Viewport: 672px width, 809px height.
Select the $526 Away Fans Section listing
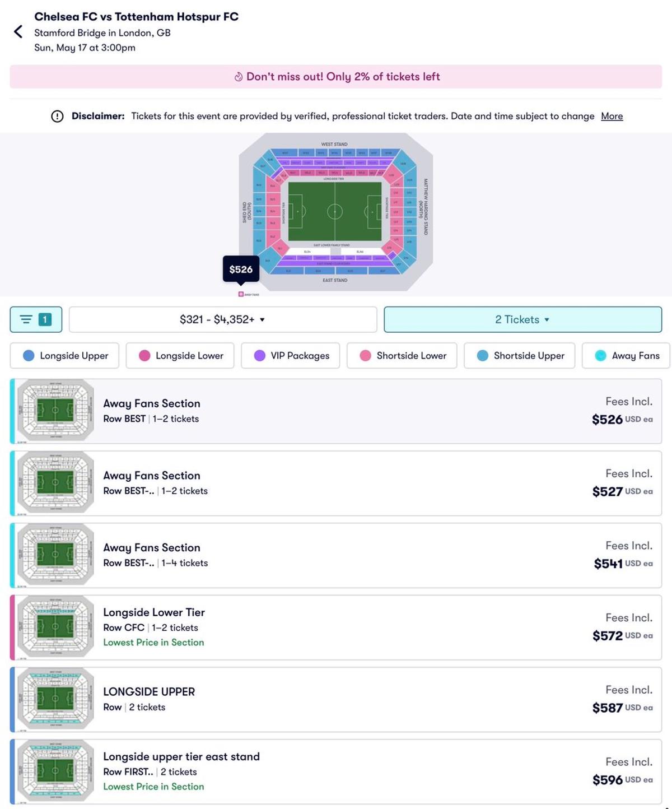336,411
